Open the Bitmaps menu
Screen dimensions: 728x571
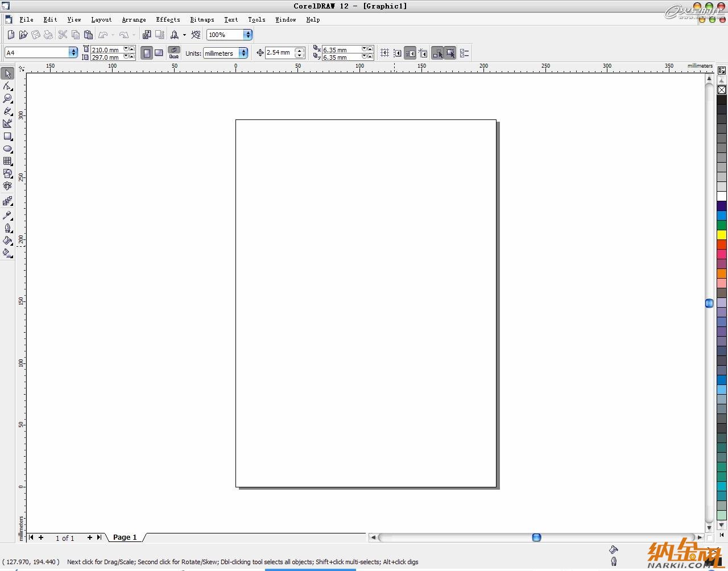(202, 19)
